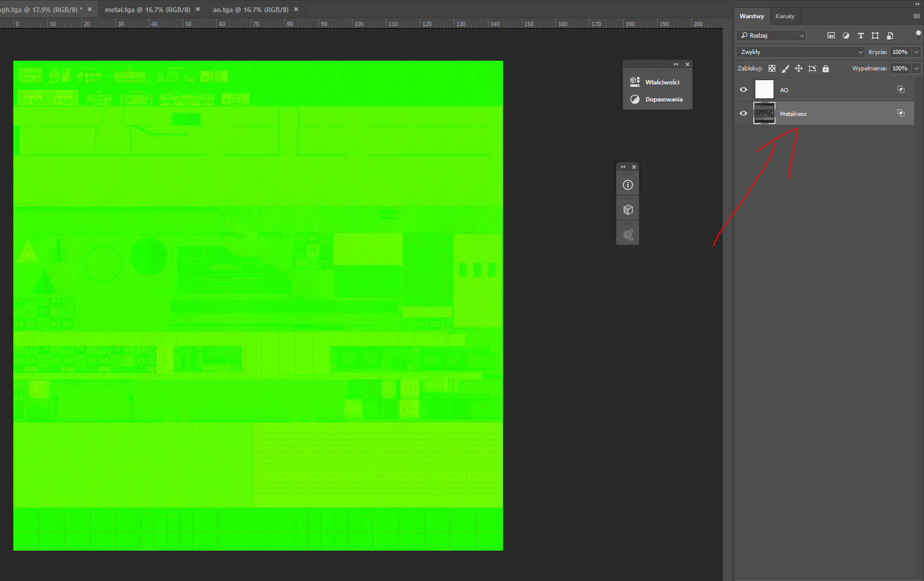Screen dimensions: 924x581
Task: Open the 3D cube panel icon
Action: point(628,210)
